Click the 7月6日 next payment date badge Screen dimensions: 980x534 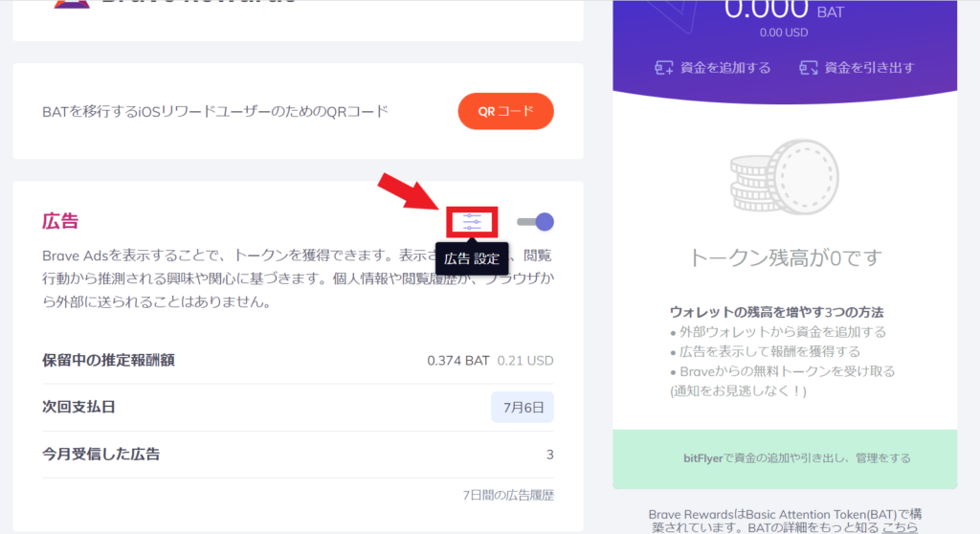click(x=523, y=407)
